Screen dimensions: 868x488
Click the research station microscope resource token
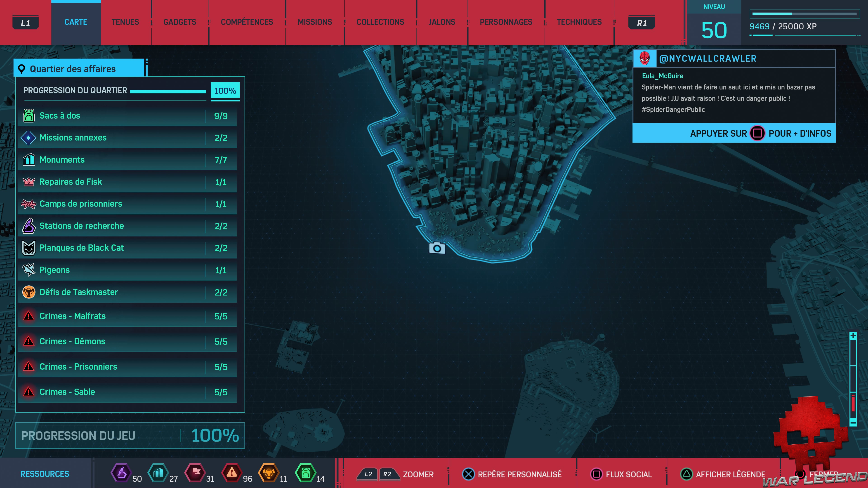[x=121, y=472]
